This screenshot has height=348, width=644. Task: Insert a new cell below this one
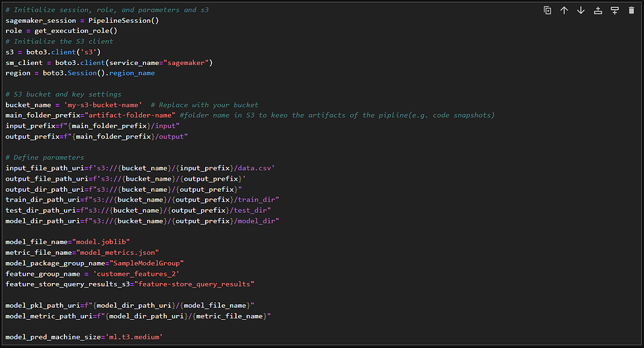615,11
